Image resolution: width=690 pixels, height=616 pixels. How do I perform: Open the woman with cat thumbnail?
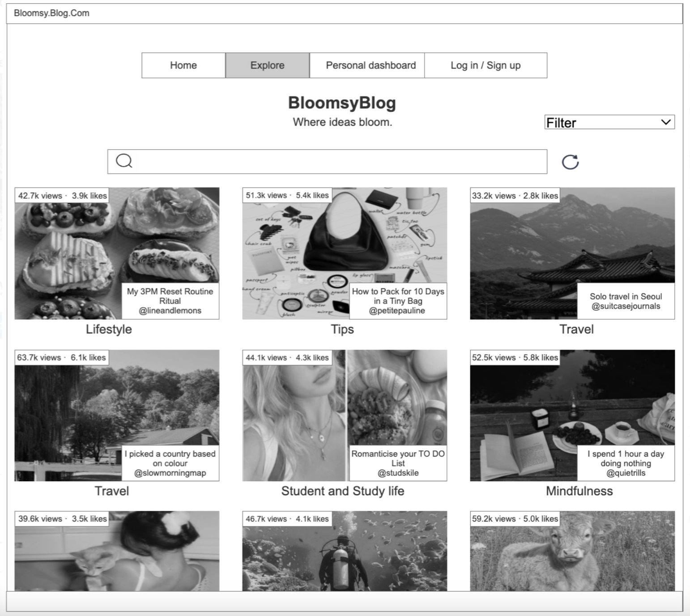coord(117,551)
